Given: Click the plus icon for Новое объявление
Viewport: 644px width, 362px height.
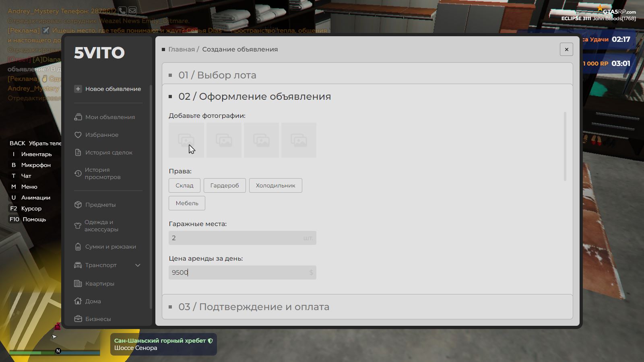Looking at the screenshot, I should (78, 89).
